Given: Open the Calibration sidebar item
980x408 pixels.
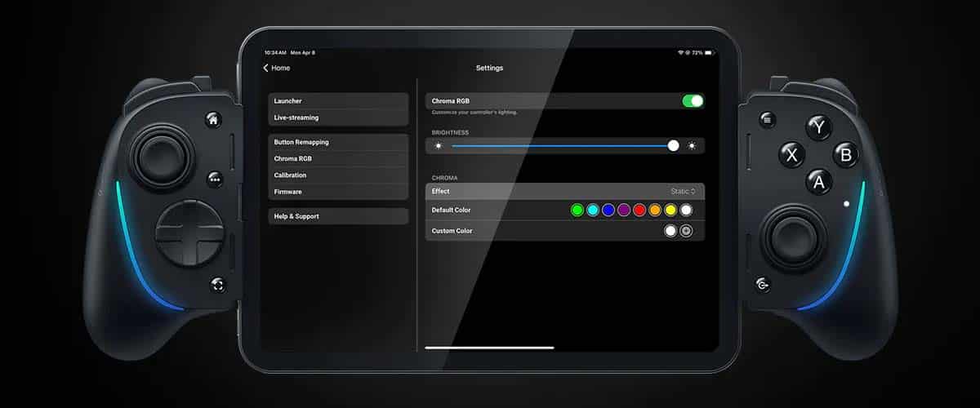Looking at the screenshot, I should pos(338,175).
